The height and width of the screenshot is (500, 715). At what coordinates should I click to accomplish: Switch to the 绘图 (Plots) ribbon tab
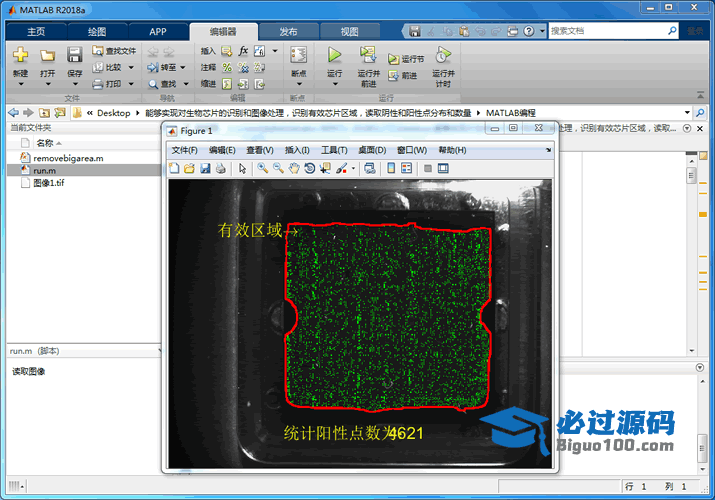click(x=97, y=31)
